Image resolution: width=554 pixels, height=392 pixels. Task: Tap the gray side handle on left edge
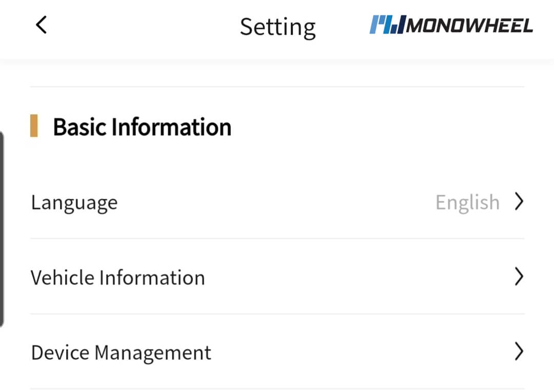2,229
